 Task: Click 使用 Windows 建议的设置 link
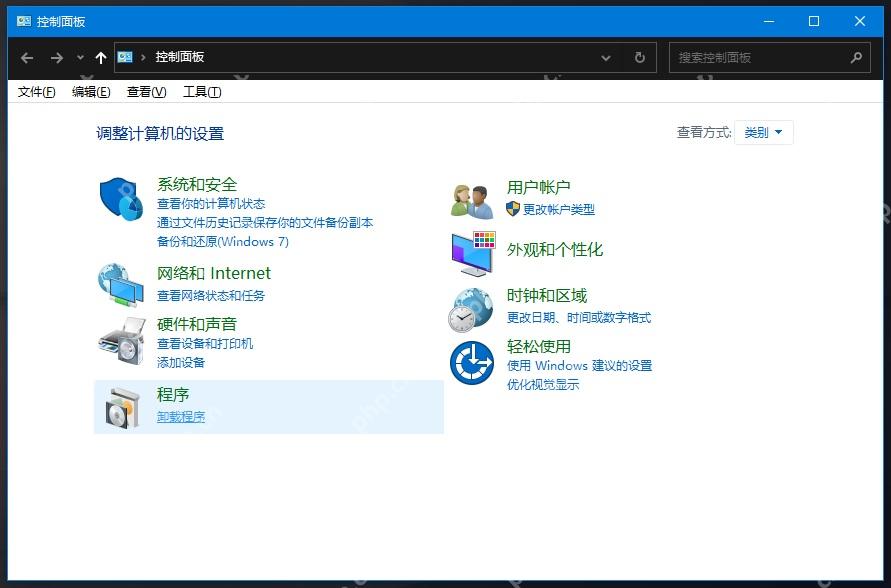579,365
